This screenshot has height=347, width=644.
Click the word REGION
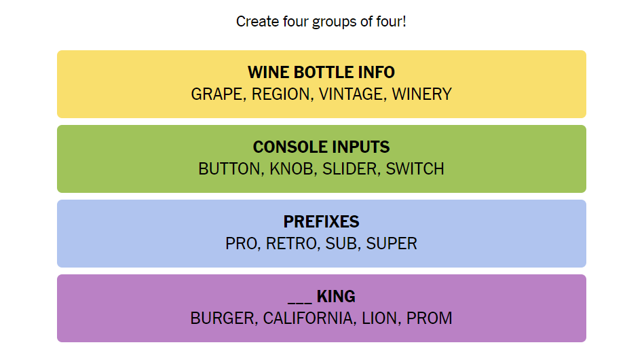tap(280, 94)
